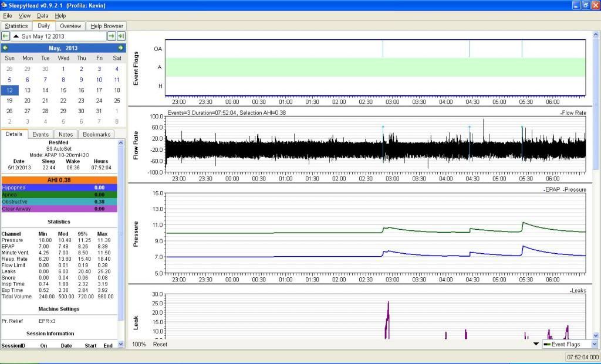
Task: Click the black dropdown triangle beside Event Flags
Action: pyautogui.click(x=536, y=344)
